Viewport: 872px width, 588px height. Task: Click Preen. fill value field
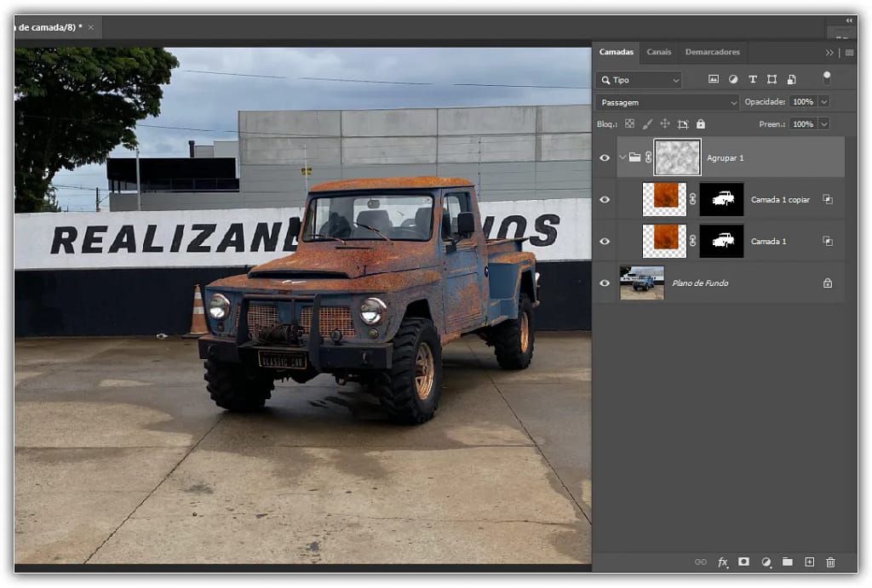(804, 124)
